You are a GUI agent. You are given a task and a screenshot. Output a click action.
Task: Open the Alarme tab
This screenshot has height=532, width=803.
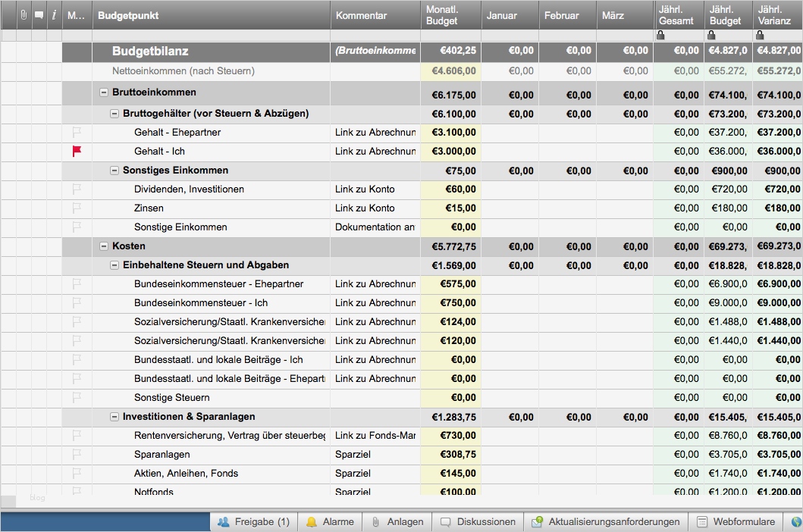(x=330, y=522)
